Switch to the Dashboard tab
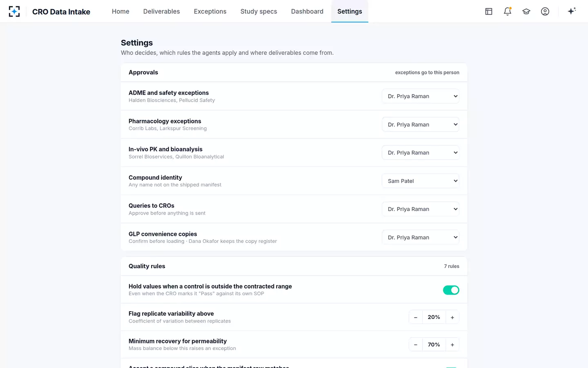The image size is (588, 368). click(307, 11)
